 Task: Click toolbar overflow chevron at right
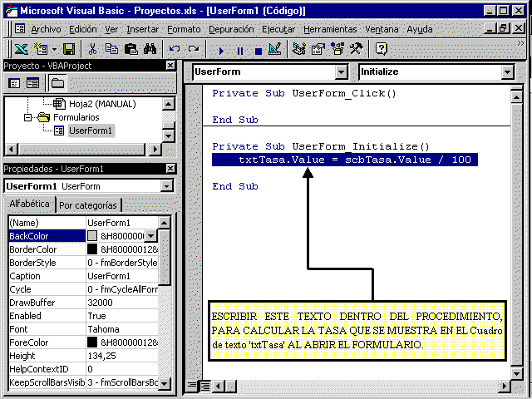[x=520, y=43]
